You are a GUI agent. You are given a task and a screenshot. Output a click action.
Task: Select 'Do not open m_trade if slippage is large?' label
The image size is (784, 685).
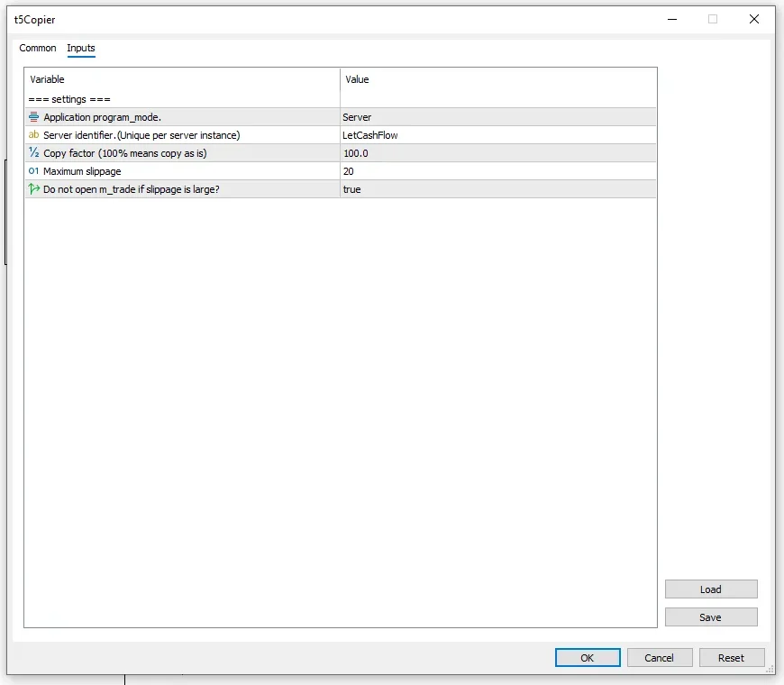(131, 189)
